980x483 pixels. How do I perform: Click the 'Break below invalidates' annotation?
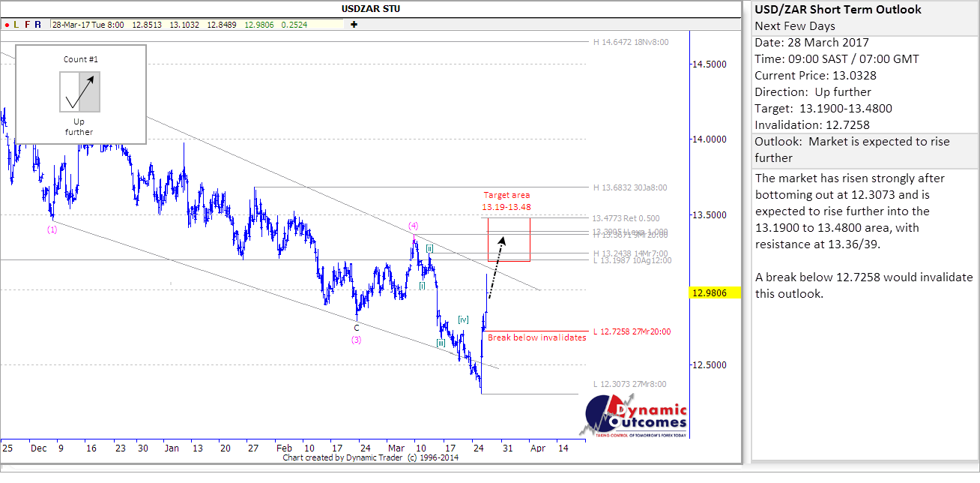[536, 337]
